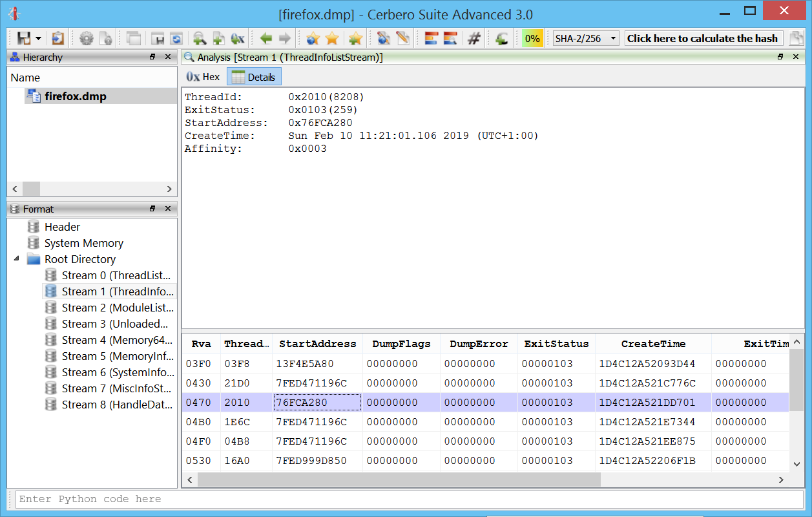
Task: Switch to the Hex tab
Action: pyautogui.click(x=203, y=77)
